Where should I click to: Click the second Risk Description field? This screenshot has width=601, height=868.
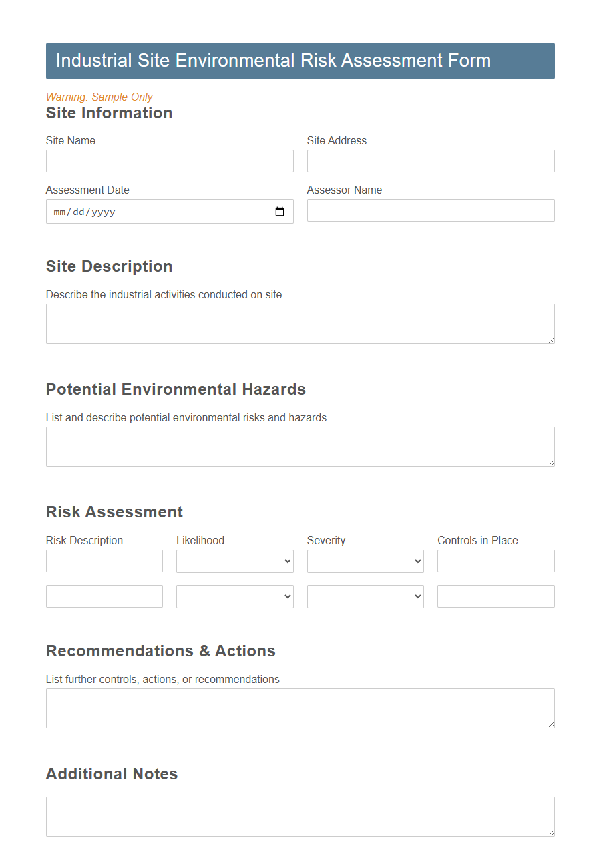pos(104,596)
